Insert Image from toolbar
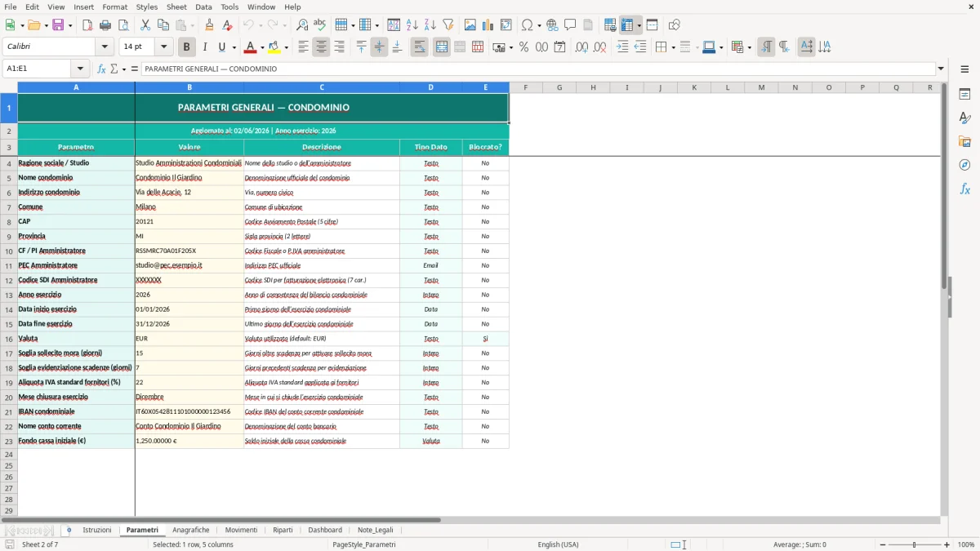Screen dimensions: 980x551 coord(470,25)
